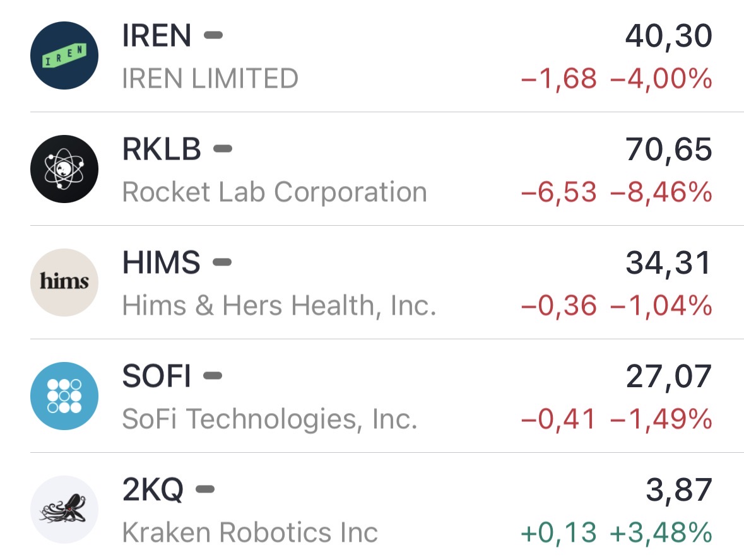The height and width of the screenshot is (560, 744).
Task: Tap HIMS price of 34,31
Action: pos(668,264)
